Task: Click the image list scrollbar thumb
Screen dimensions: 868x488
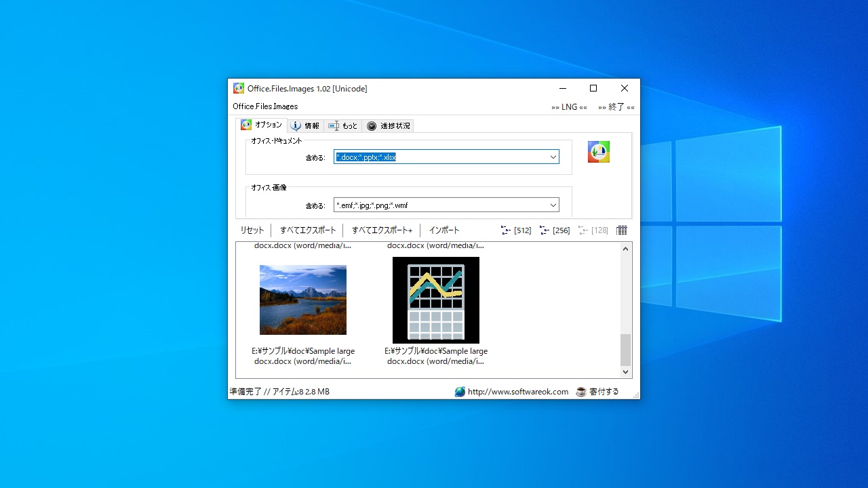Action: [x=626, y=350]
